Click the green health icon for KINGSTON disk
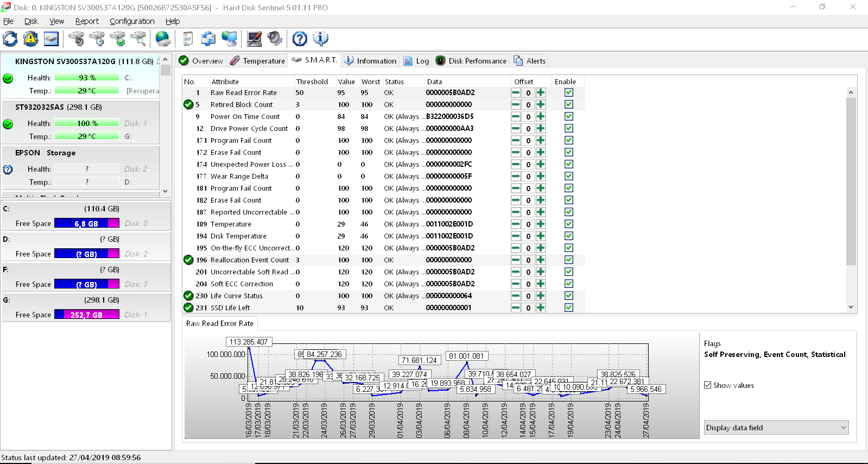The height and width of the screenshot is (464, 868). click(8, 78)
